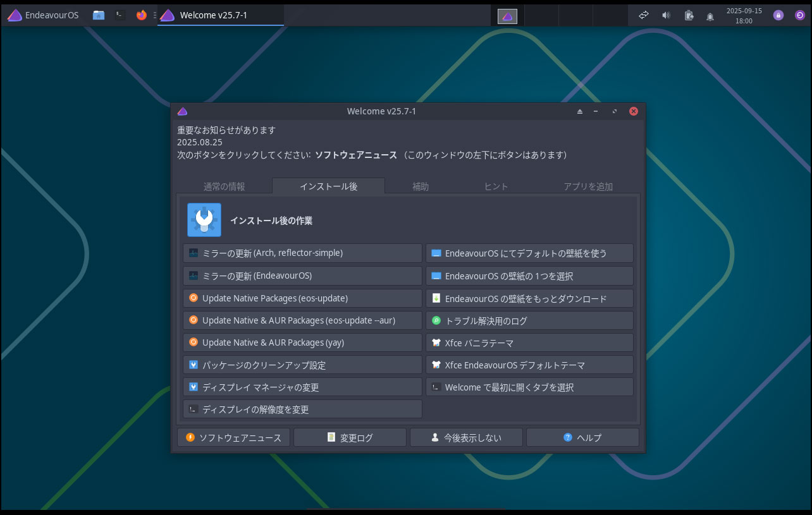The width and height of the screenshot is (812, 515).
Task: Open ヘルプ
Action: [582, 437]
